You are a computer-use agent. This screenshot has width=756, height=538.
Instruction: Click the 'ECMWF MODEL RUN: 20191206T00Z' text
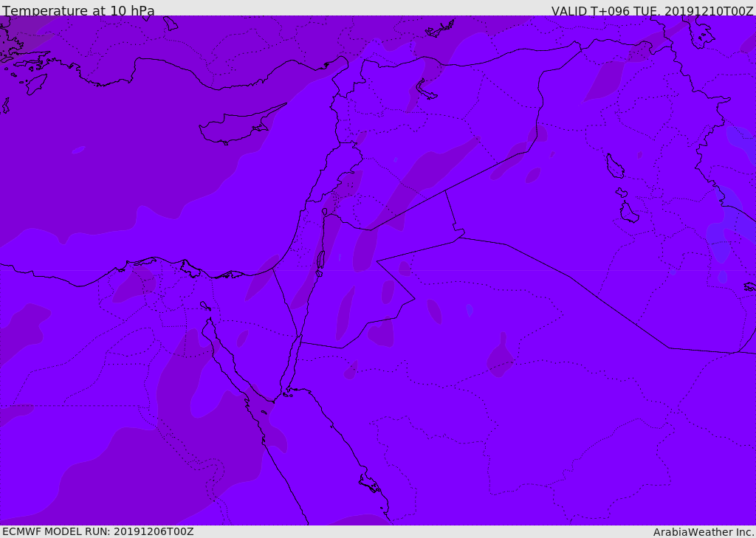tap(98, 531)
